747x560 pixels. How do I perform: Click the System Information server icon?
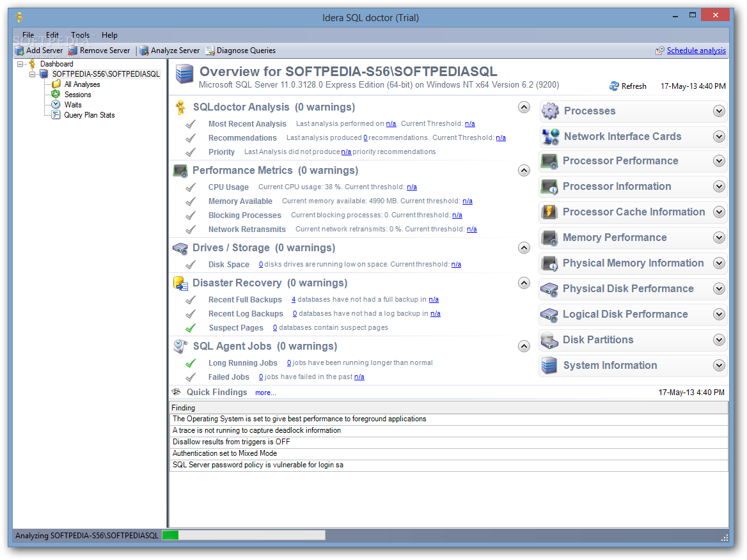coord(549,366)
